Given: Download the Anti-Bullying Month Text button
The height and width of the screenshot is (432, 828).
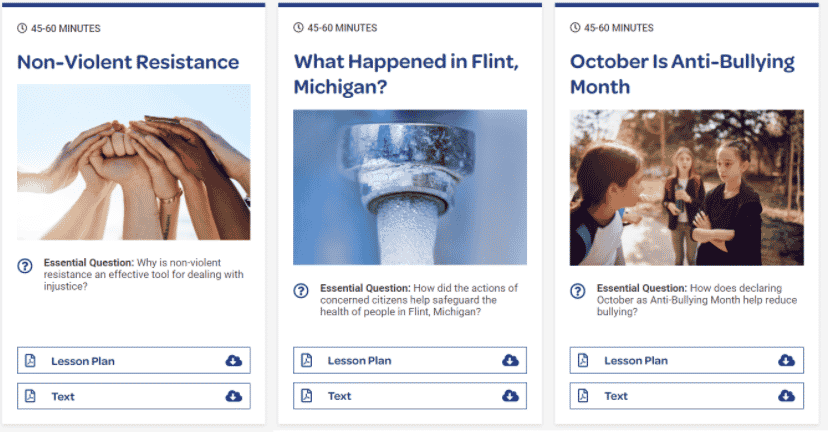Looking at the screenshot, I should click(686, 396).
